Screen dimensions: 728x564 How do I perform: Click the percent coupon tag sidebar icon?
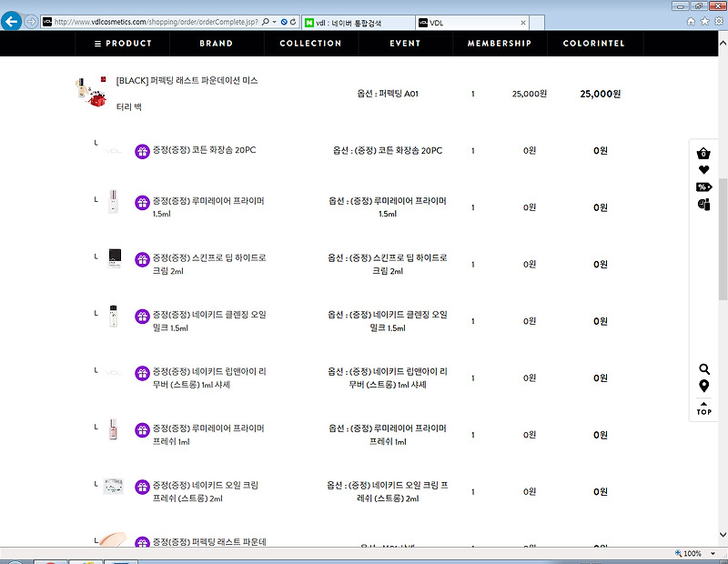[x=703, y=187]
